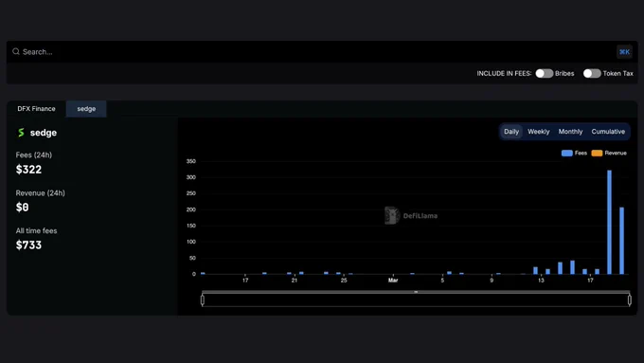Select the sedge tab
Image resolution: width=644 pixels, height=363 pixels.
[86, 109]
